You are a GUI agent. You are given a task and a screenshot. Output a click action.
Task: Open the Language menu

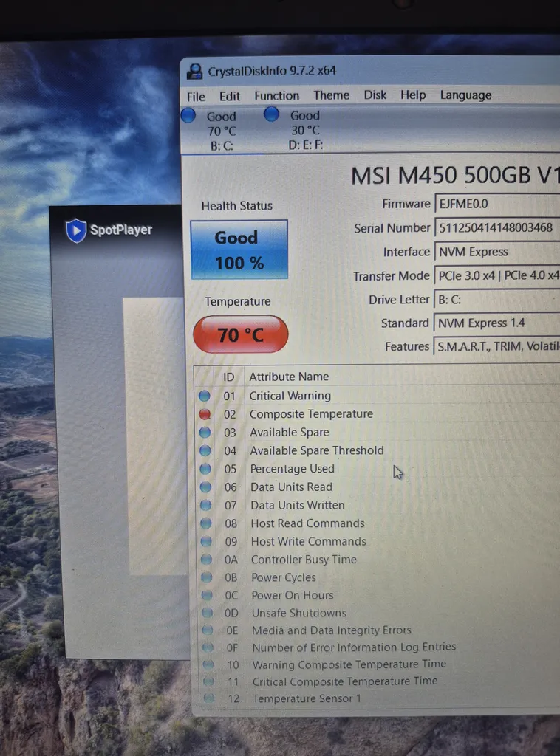coord(465,95)
